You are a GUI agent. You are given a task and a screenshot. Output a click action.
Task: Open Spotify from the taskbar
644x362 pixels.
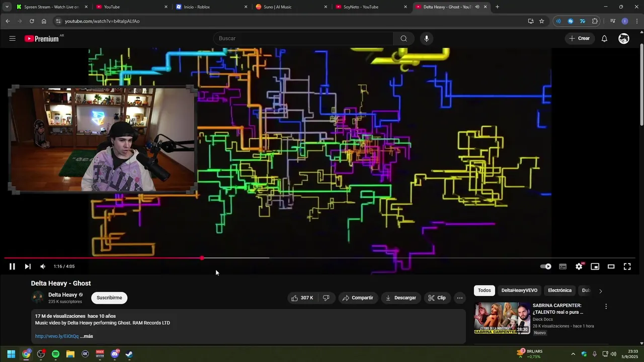click(55, 354)
